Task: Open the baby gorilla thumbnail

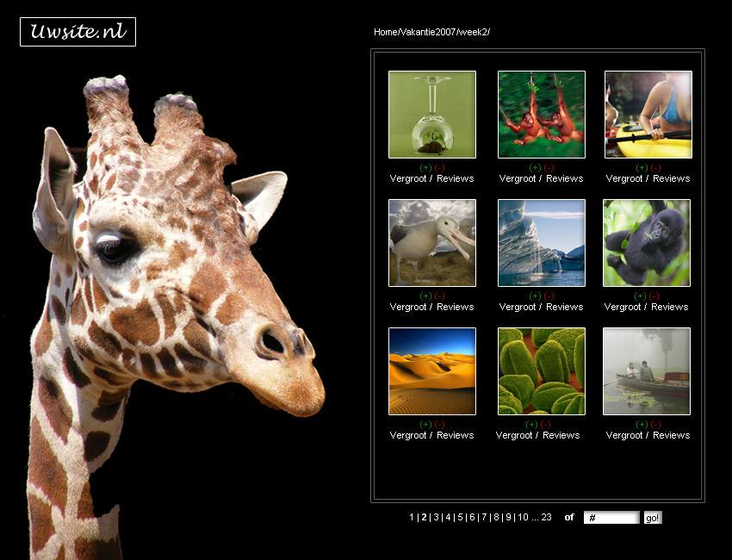Action: [647, 243]
